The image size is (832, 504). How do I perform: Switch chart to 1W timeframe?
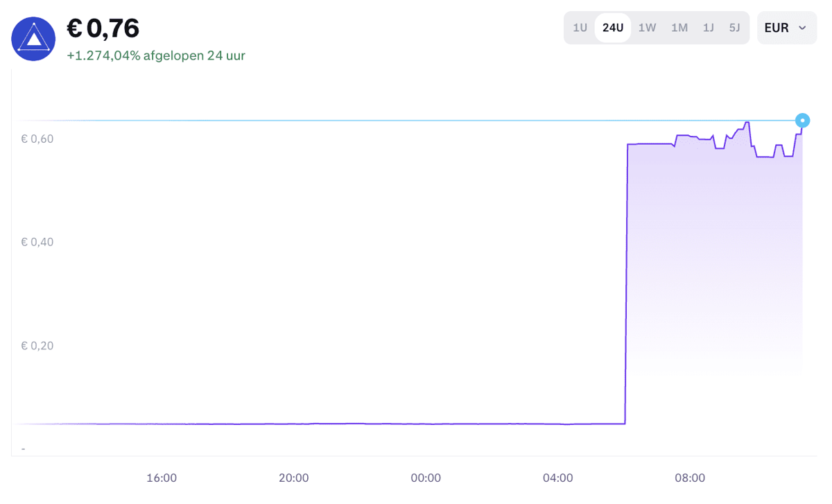[x=647, y=28]
